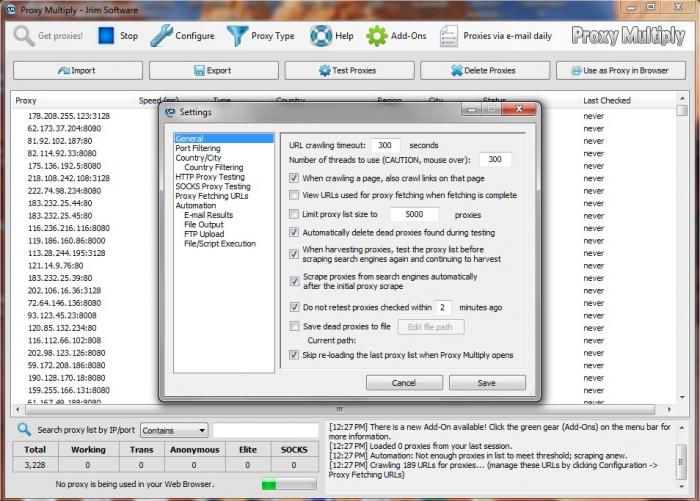700x501 pixels.
Task: Open HTTP Proxy Testing settings
Action: point(210,177)
